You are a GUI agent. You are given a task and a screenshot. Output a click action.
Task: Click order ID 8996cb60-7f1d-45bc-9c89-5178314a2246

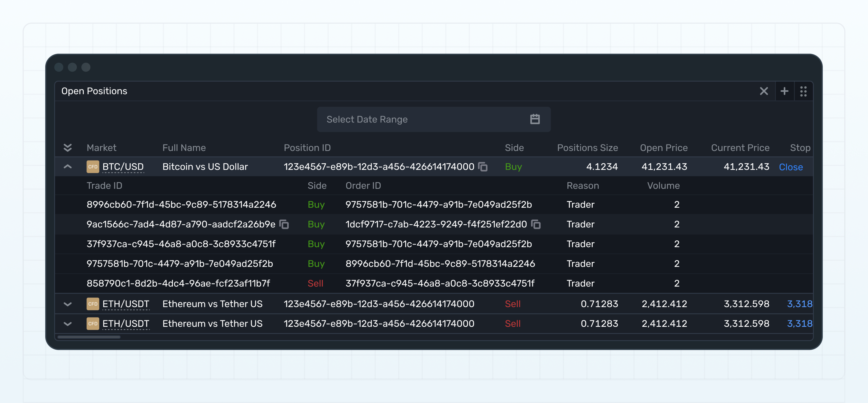(x=440, y=264)
